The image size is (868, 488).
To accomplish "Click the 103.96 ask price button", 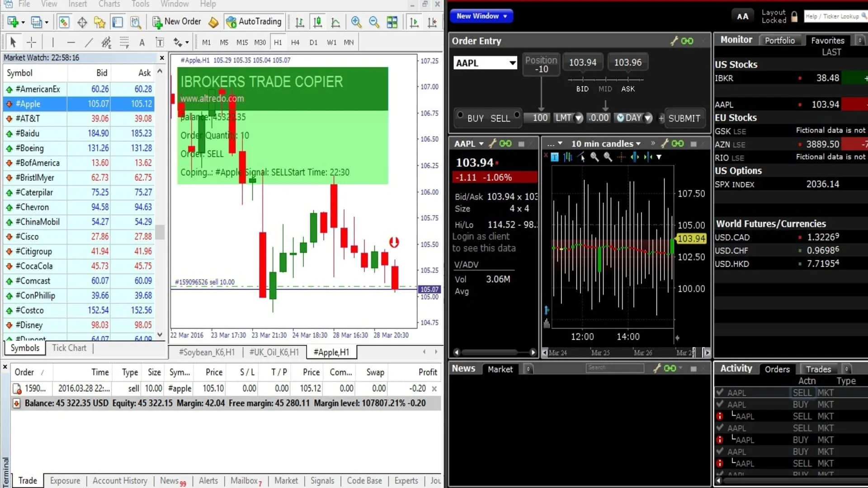I will (x=627, y=62).
